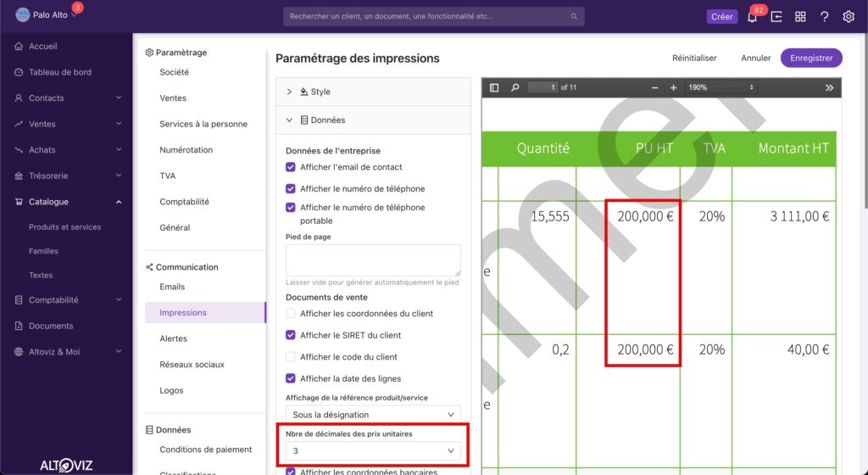Open Familles under Catalogue
Viewport: 868px width, 475px height.
[43, 251]
